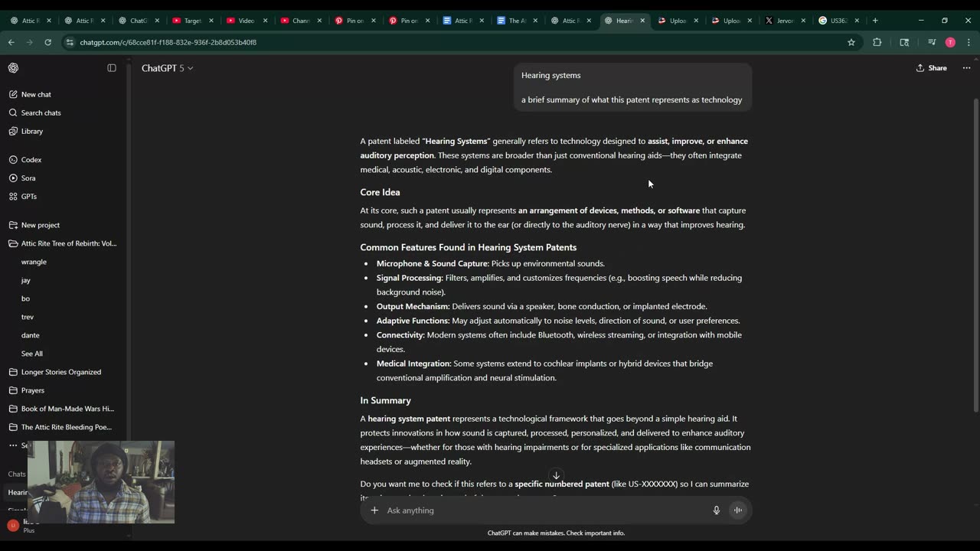The height and width of the screenshot is (551, 980).
Task: Open the conversation options three-dot menu
Action: (966, 68)
